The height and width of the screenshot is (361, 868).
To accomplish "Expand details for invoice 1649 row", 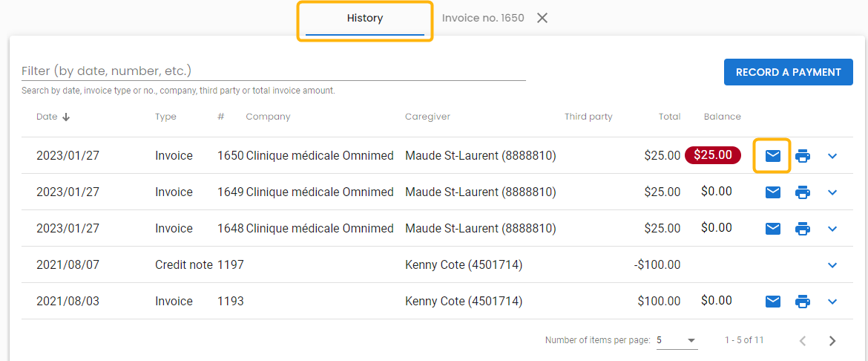I will coord(832,192).
